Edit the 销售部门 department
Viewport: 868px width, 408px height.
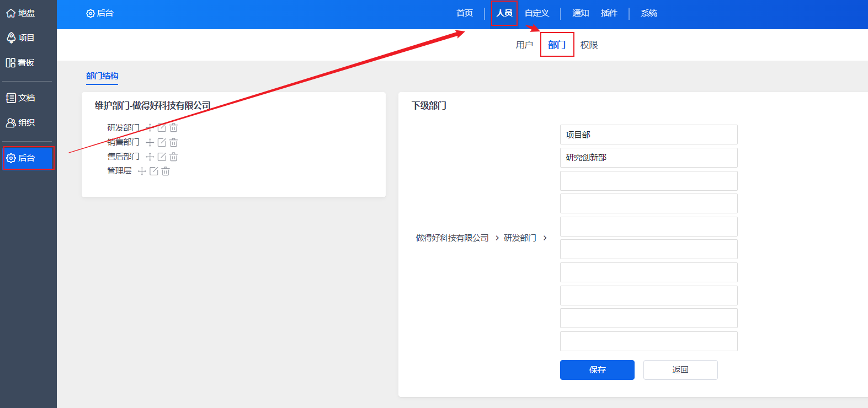(162, 142)
